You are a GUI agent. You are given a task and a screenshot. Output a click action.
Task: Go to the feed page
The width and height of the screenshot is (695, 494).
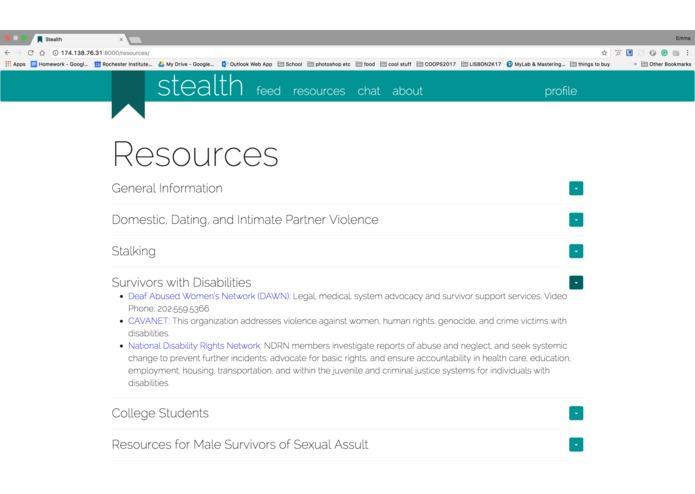[268, 91]
